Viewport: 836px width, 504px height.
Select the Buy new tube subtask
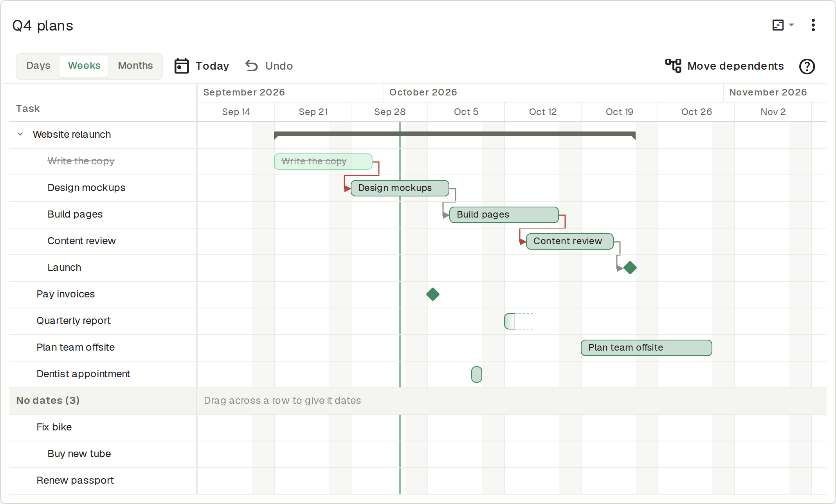pyautogui.click(x=79, y=454)
